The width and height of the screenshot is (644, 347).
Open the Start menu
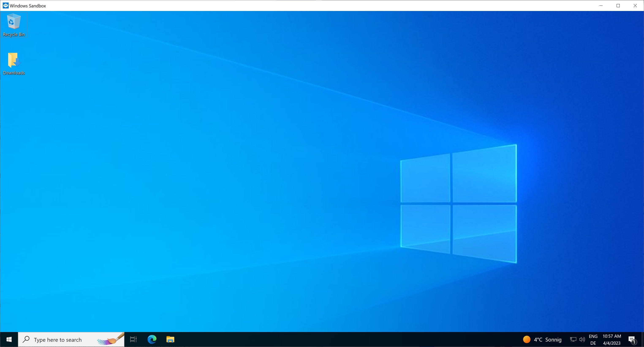[10, 339]
